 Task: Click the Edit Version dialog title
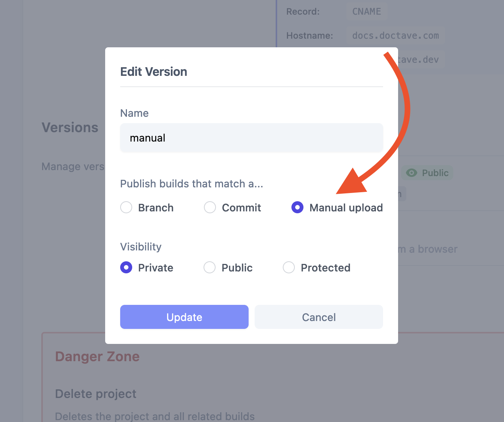click(154, 71)
